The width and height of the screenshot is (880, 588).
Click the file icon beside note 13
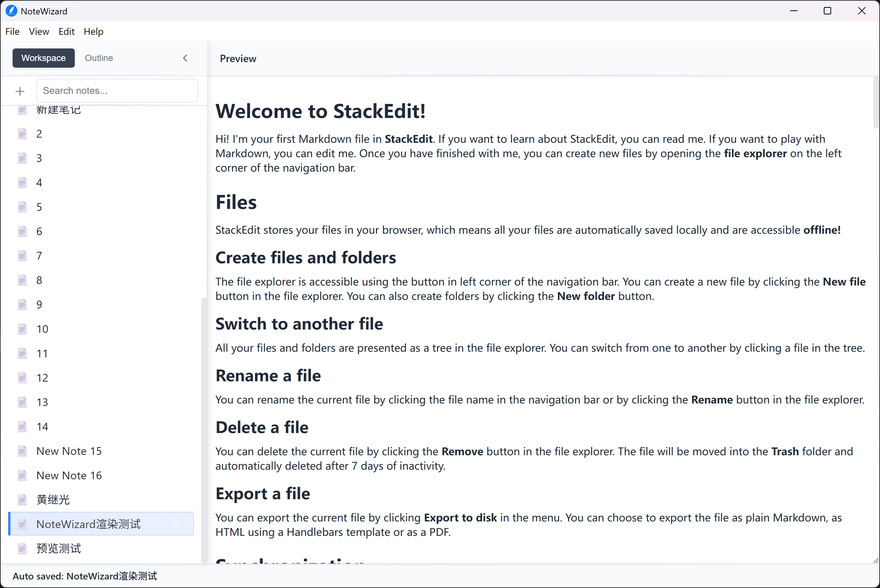tap(22, 402)
